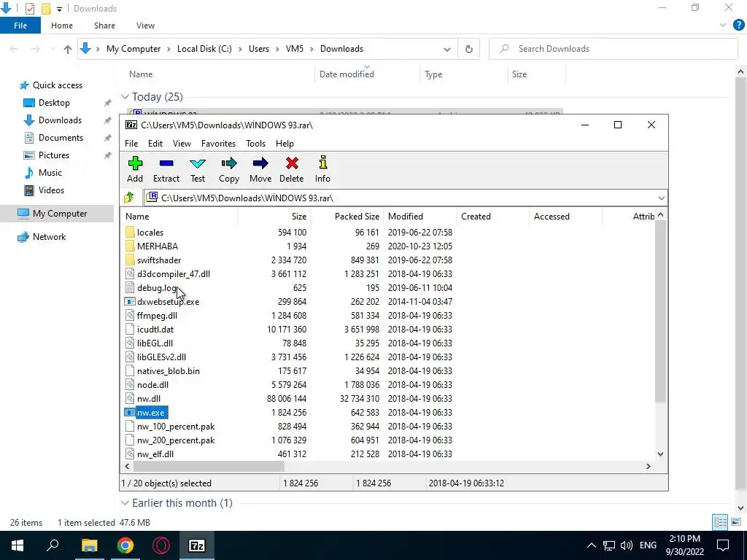Select the debug.log file row
This screenshot has height=560, width=747.
tap(289, 287)
